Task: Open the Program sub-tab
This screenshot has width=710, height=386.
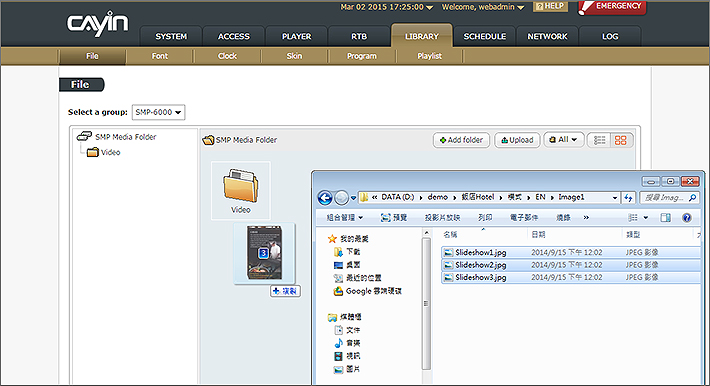Action: pyautogui.click(x=362, y=56)
